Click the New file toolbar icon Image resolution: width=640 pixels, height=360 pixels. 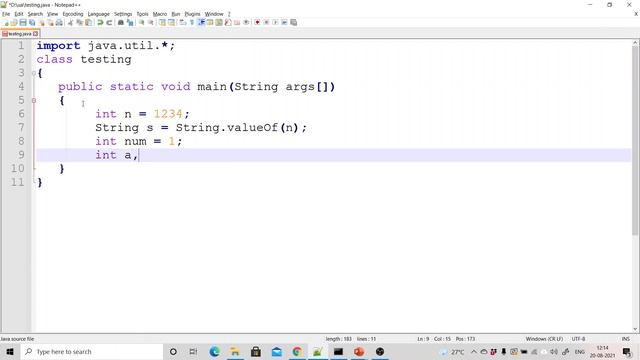point(6,22)
